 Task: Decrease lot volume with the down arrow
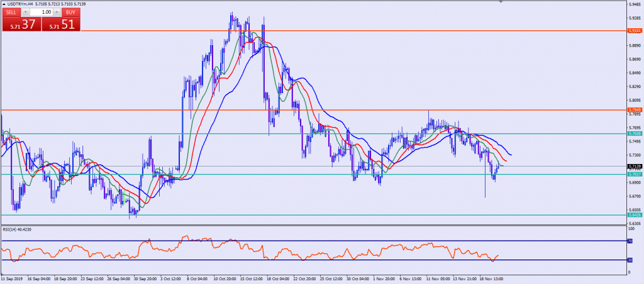pos(25,12)
